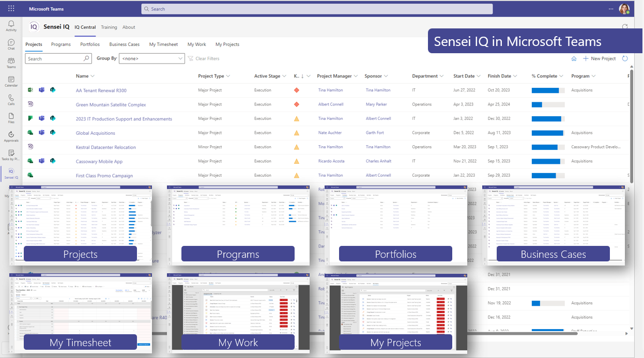
Task: Click the % Complete bar for Green Mountain Satellite
Action: (x=547, y=104)
